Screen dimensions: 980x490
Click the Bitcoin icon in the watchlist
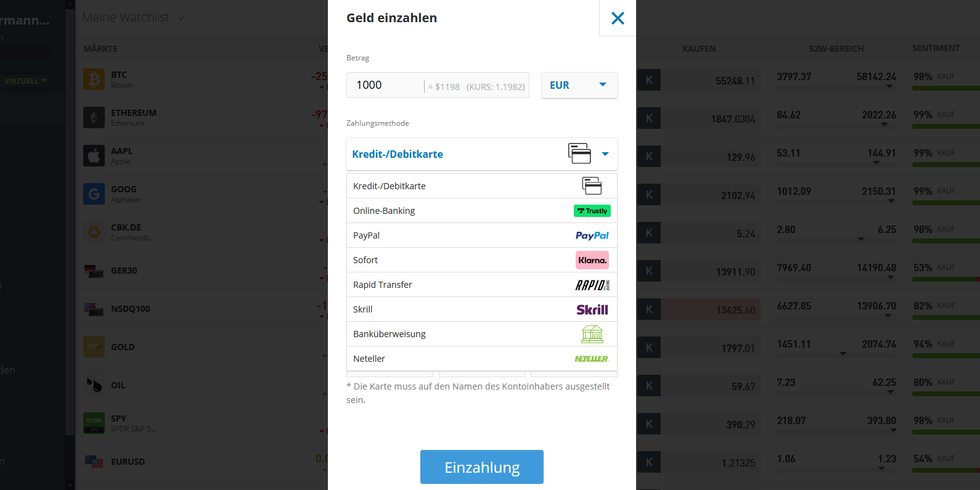click(x=94, y=80)
